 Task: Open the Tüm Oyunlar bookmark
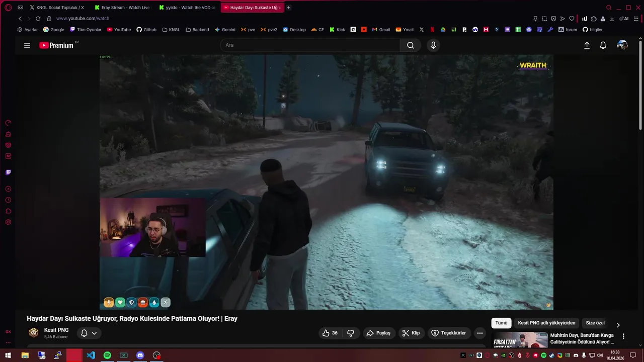[x=86, y=30]
